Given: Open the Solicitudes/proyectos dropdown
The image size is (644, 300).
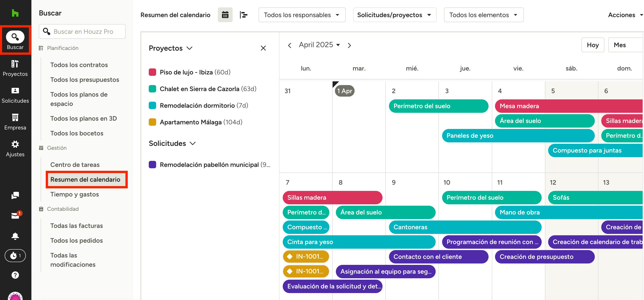Looking at the screenshot, I should tap(394, 15).
